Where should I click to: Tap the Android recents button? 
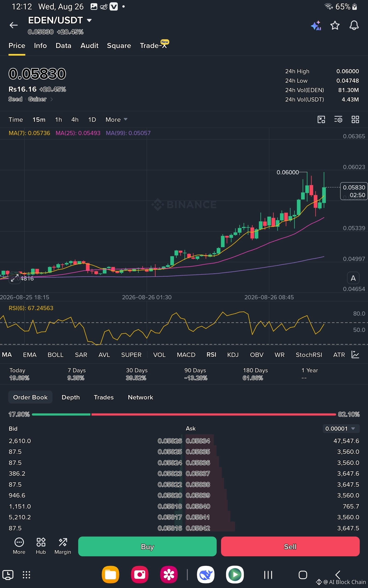(268, 575)
